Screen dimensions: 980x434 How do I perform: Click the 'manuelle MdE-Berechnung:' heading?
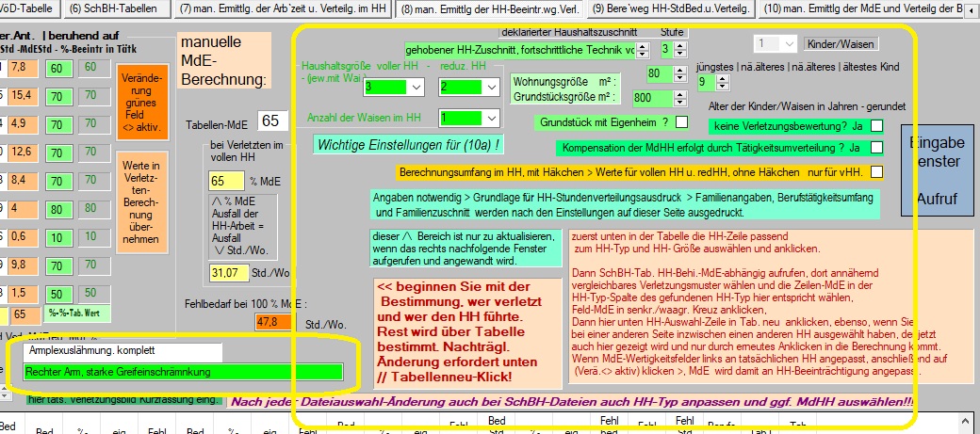(x=223, y=61)
